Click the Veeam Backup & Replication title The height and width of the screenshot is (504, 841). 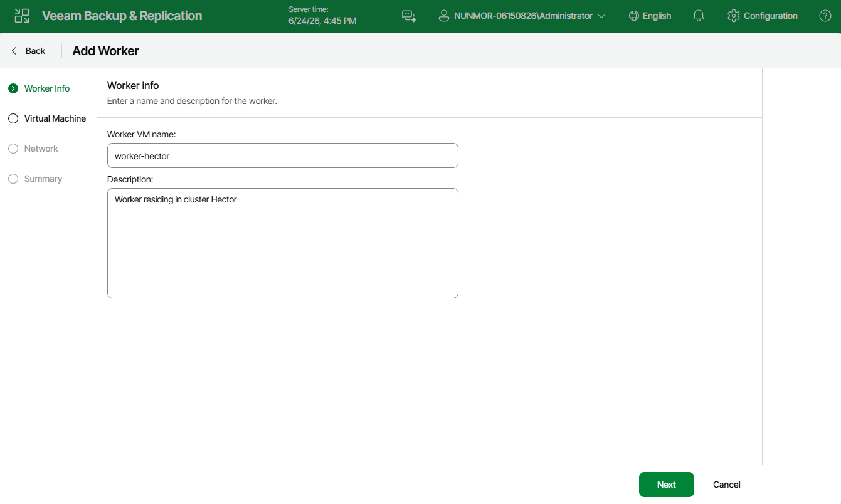(x=122, y=16)
